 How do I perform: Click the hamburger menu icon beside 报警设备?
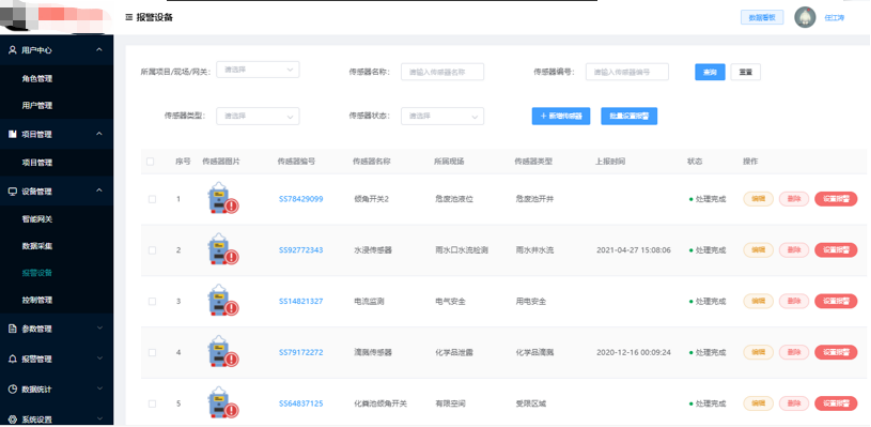(128, 17)
